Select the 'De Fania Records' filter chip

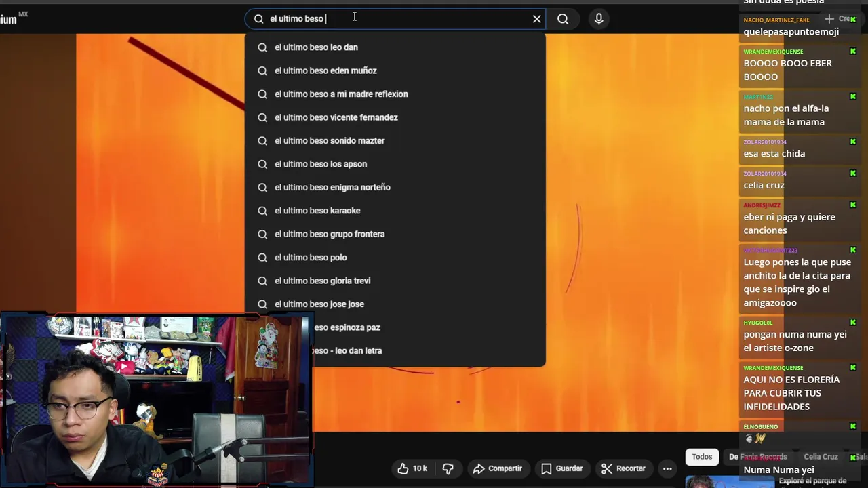(x=757, y=457)
